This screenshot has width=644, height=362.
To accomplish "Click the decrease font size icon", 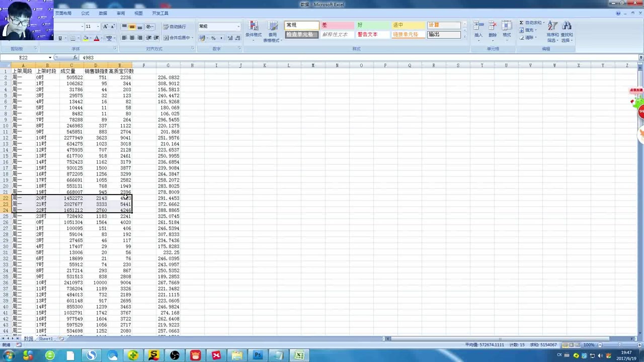I will 113,27.
